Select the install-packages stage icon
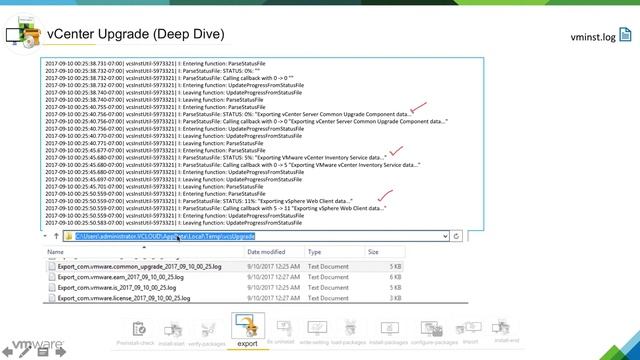Screen dimensions: 640x360 pyautogui.click(x=389, y=328)
